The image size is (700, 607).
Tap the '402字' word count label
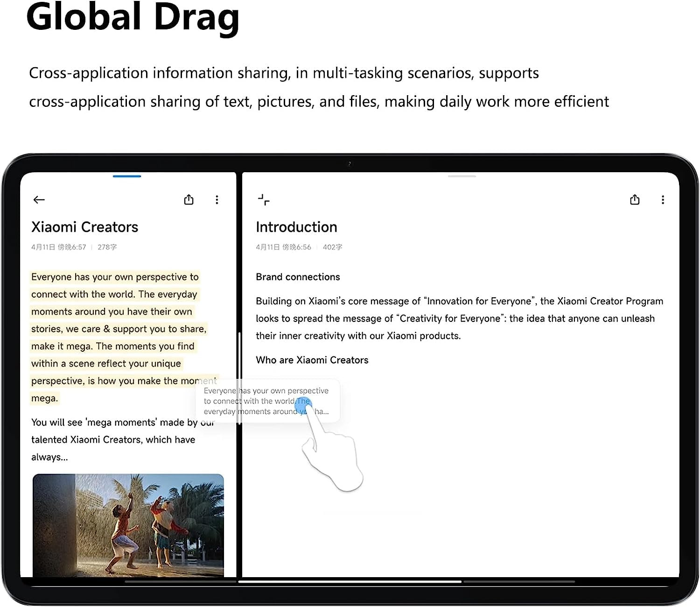coord(332,247)
